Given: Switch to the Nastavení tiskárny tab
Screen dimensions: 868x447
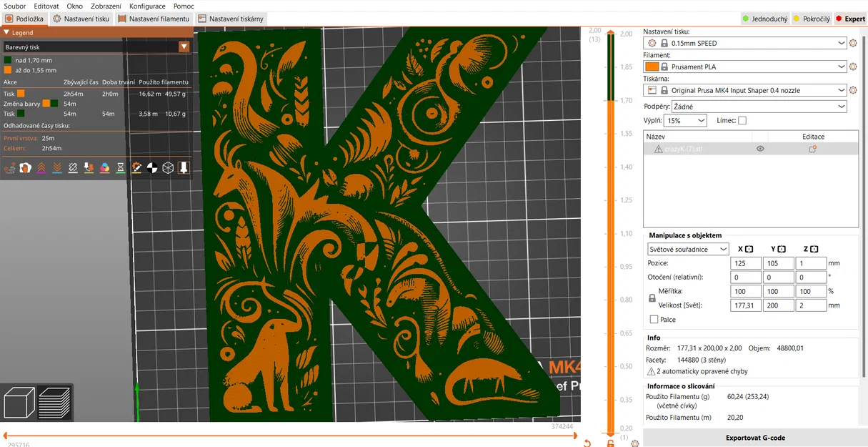Looking at the screenshot, I should coord(234,19).
